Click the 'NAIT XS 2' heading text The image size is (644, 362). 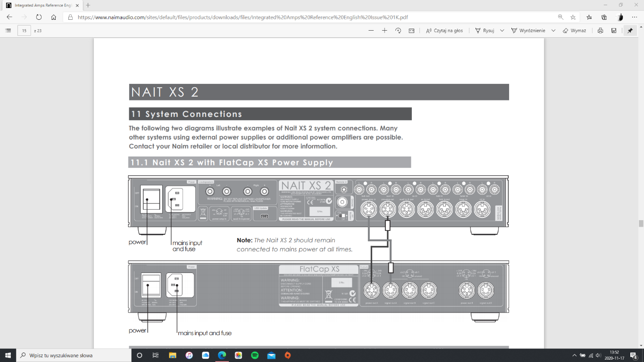(165, 92)
